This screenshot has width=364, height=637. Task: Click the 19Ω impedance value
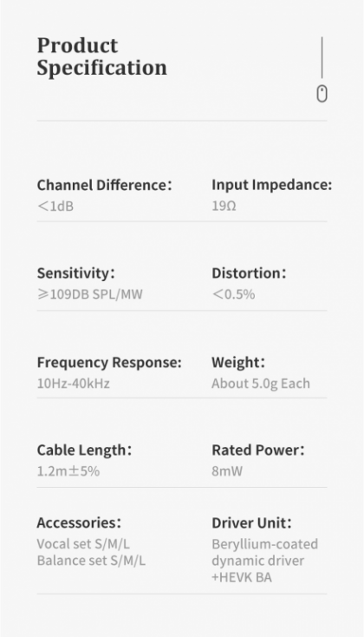pyautogui.click(x=224, y=206)
